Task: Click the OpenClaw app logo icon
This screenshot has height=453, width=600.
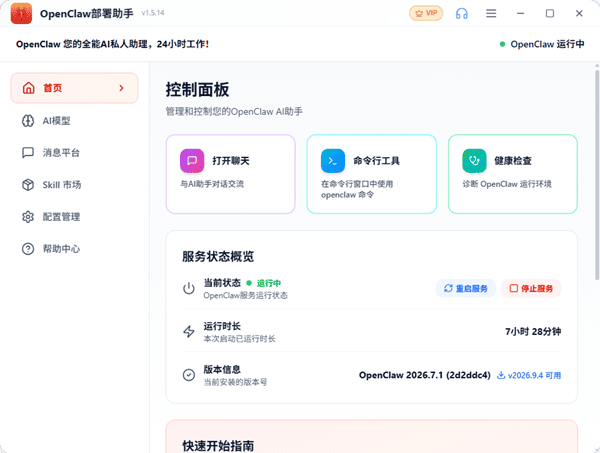Action: [21, 13]
